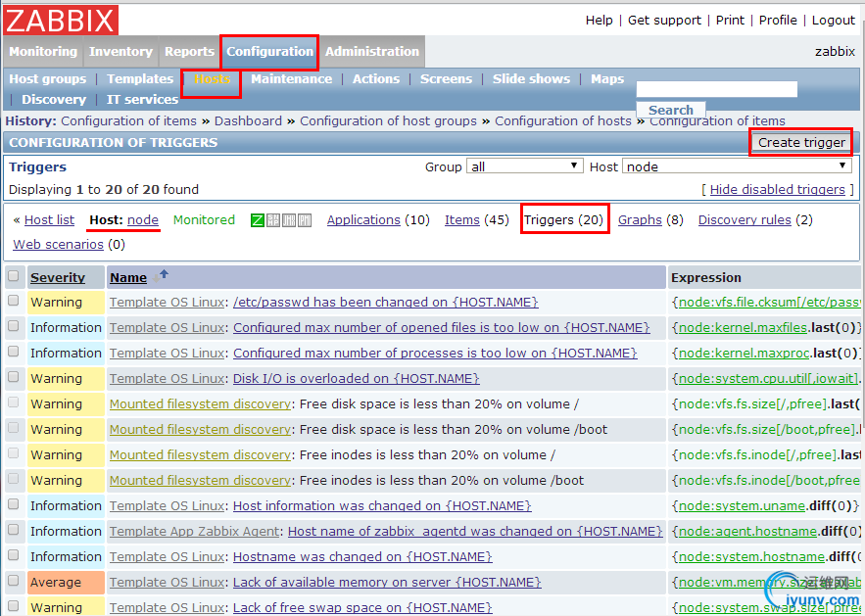865x616 pixels.
Task: Check the /etc/passwd has been changed trigger
Action: (x=14, y=301)
